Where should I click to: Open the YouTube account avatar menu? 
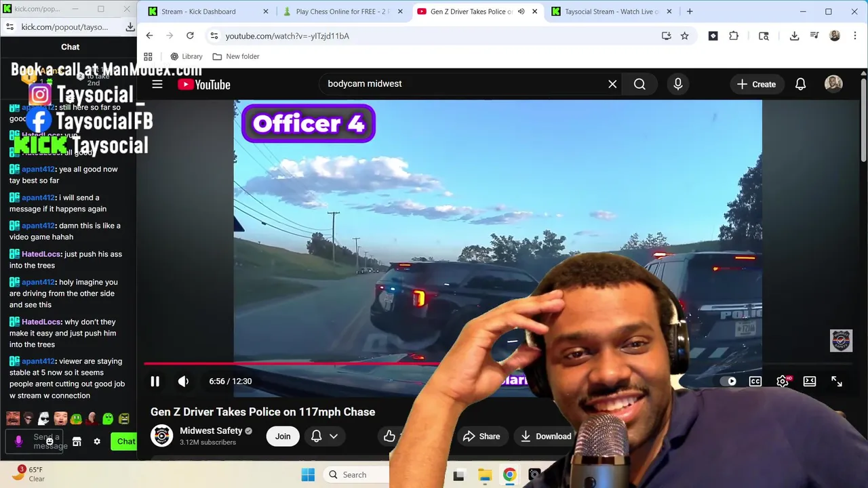[833, 84]
